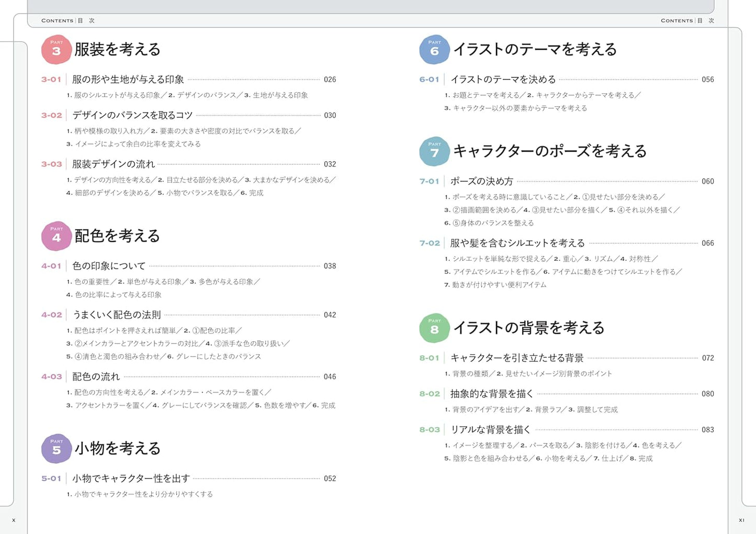The width and height of the screenshot is (756, 534).
Task: Click page number 046 beside 配色の流れ
Action: pos(330,377)
